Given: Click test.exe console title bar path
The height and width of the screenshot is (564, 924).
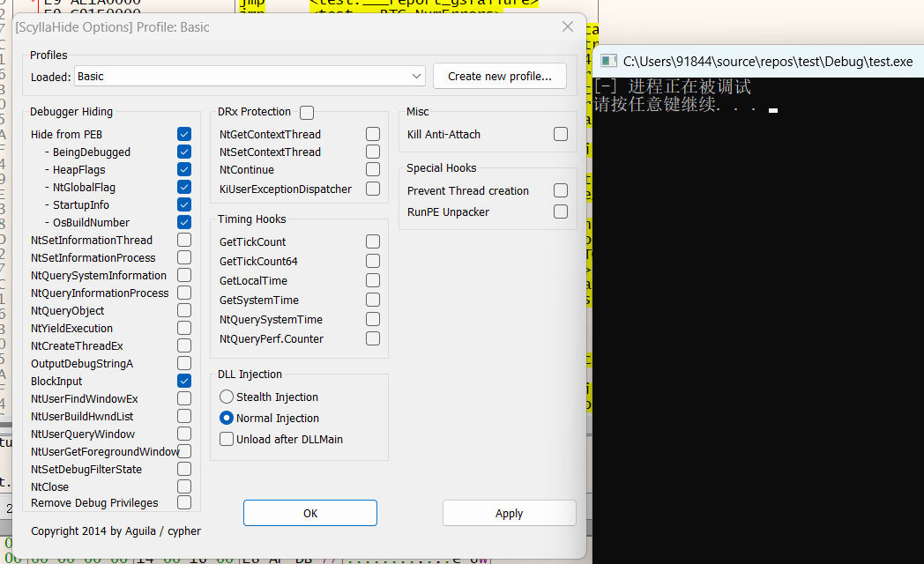Looking at the screenshot, I should pos(768,61).
